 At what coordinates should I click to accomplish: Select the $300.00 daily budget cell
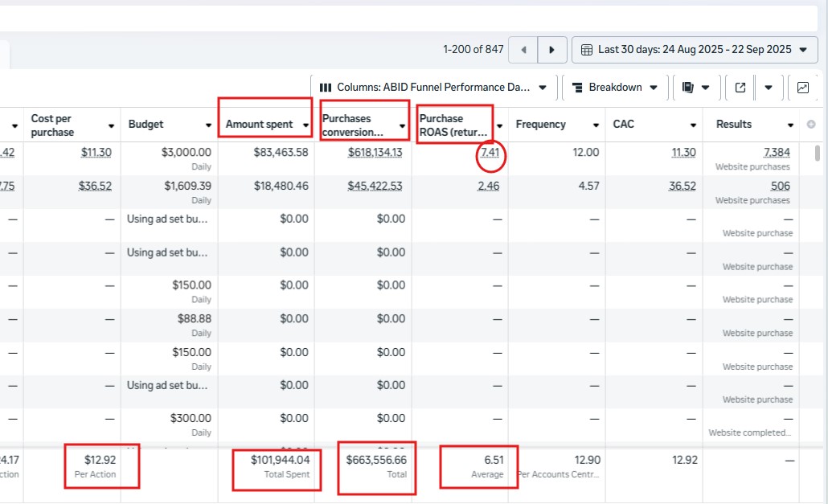click(169, 424)
